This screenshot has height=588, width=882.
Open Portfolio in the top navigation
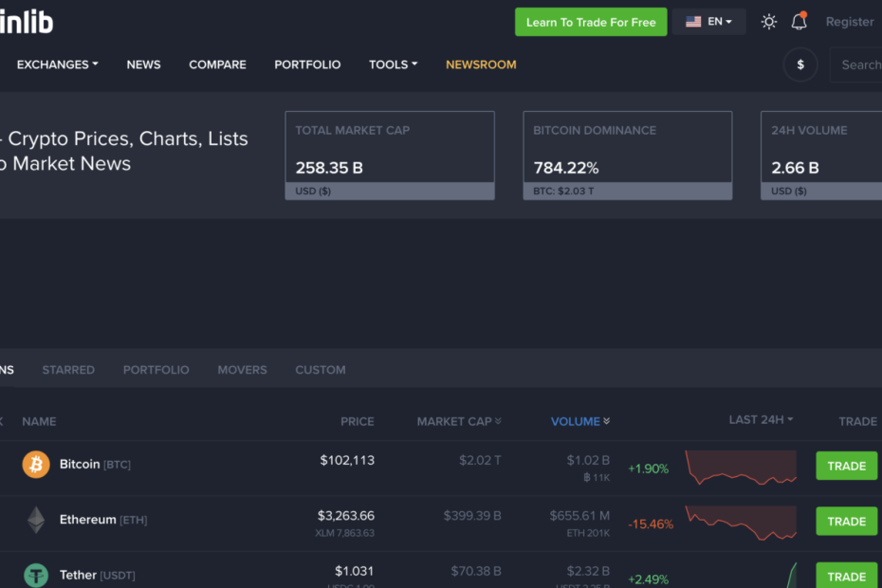click(307, 64)
